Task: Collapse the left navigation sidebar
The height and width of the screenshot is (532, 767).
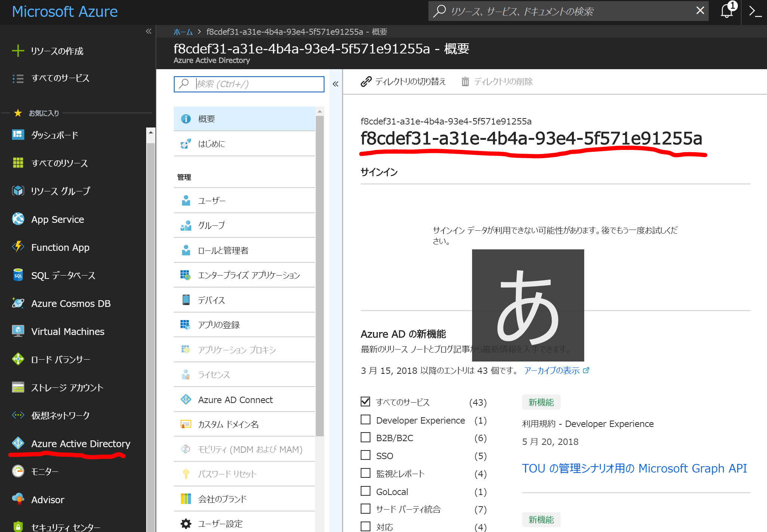Action: (148, 31)
